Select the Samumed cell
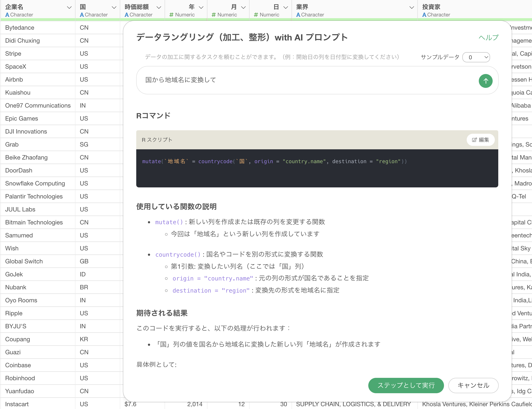 pyautogui.click(x=38, y=235)
